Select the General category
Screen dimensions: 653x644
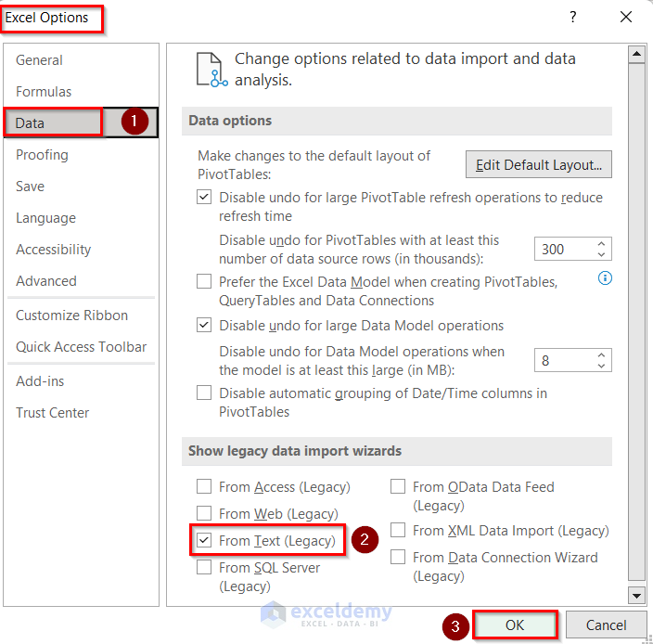tap(81, 60)
